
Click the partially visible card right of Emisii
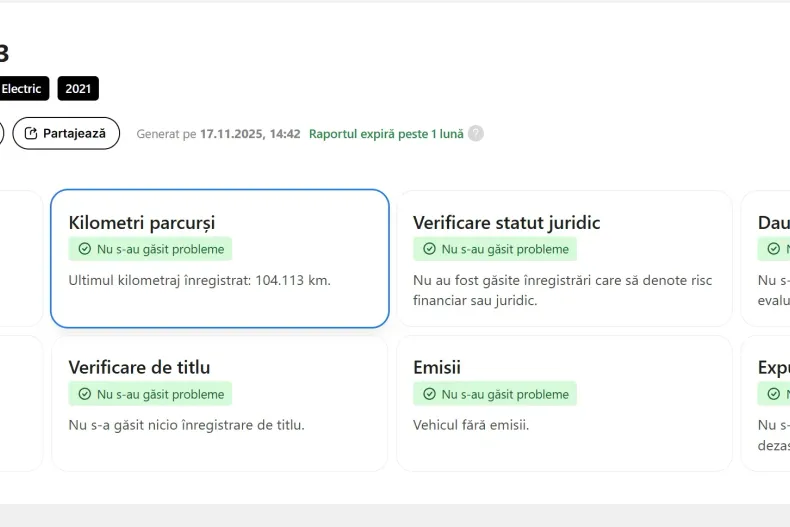click(768, 403)
